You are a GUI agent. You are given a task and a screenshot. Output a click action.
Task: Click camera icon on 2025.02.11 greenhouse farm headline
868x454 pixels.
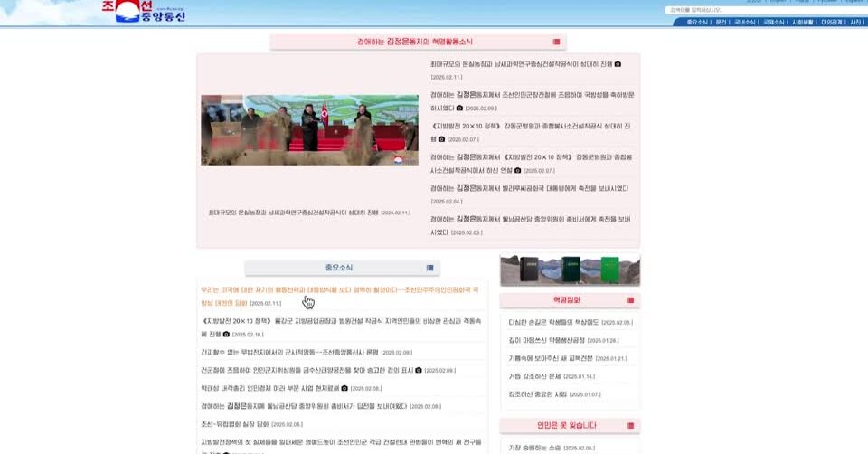618,64
